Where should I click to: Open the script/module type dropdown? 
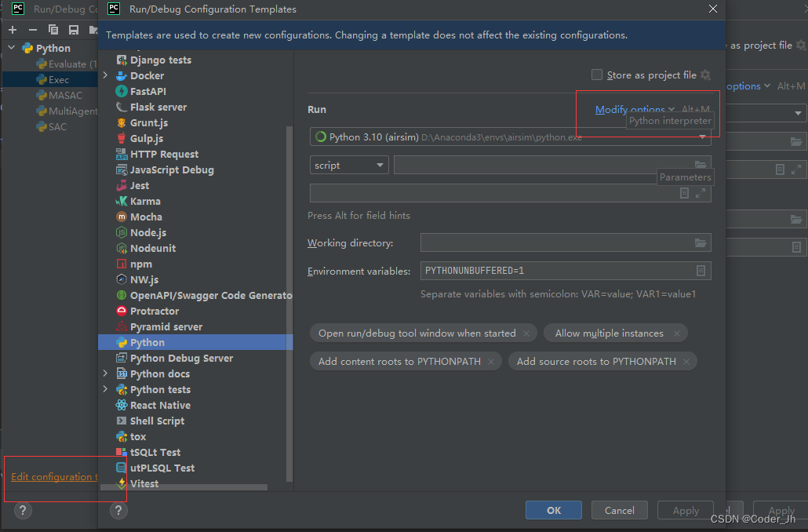[349, 166]
